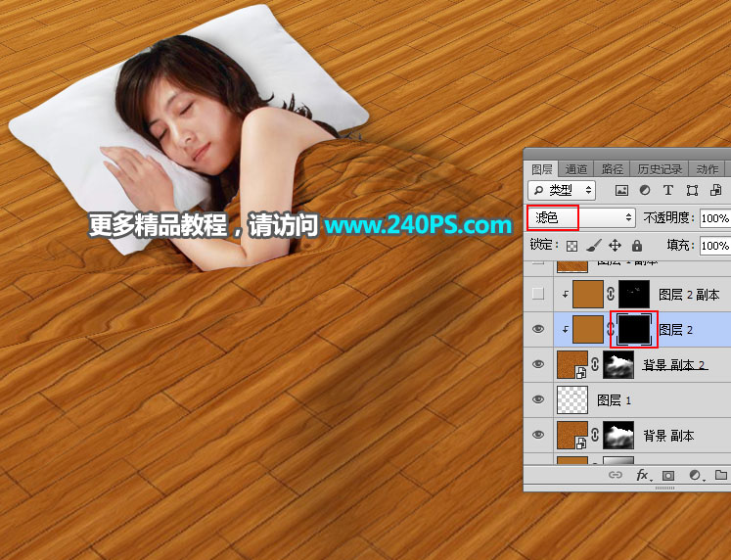
Task: Create new layer group folder
Action: pos(721,475)
